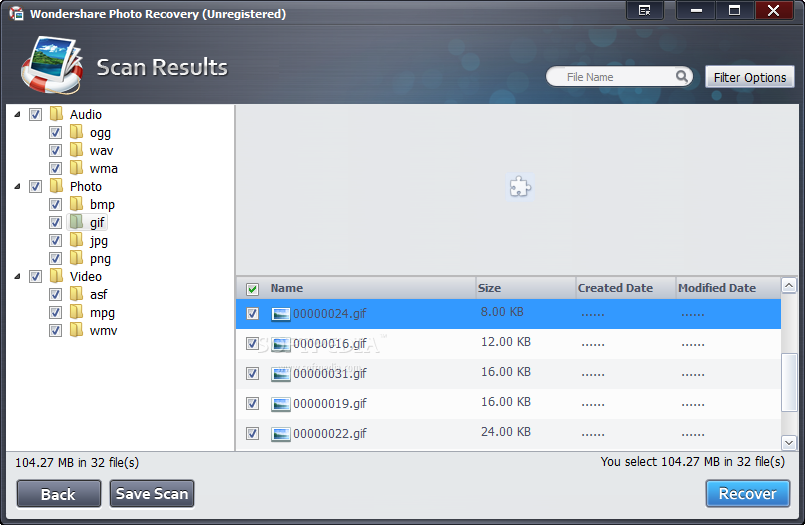Click the file list scrollbar thumb
The width and height of the screenshot is (805, 525).
pyautogui.click(x=789, y=382)
